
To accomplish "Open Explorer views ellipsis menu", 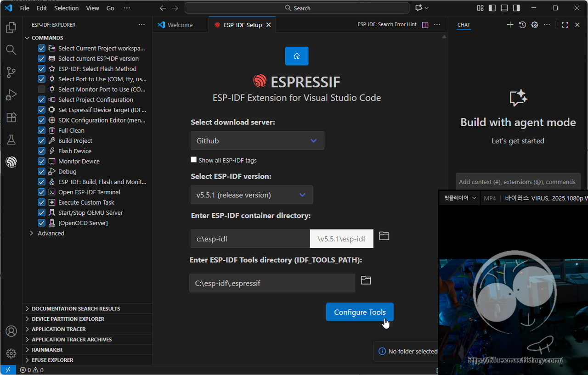I will click(141, 25).
